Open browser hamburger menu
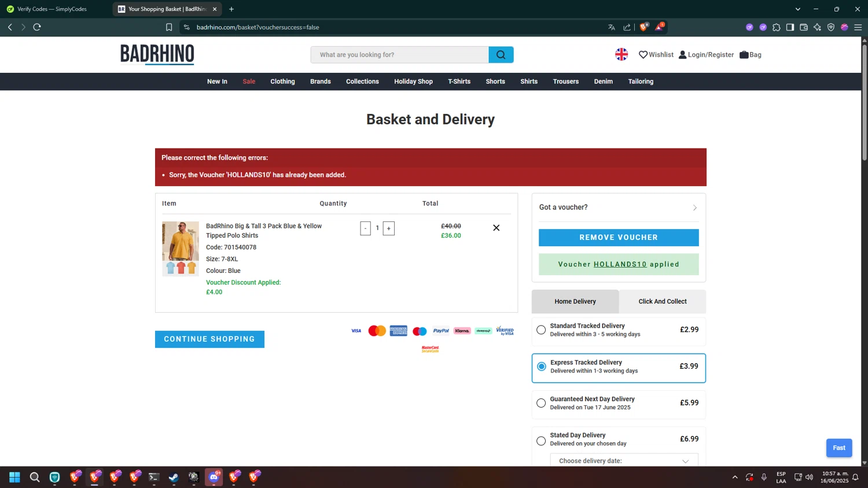This screenshot has height=488, width=868. [x=858, y=27]
